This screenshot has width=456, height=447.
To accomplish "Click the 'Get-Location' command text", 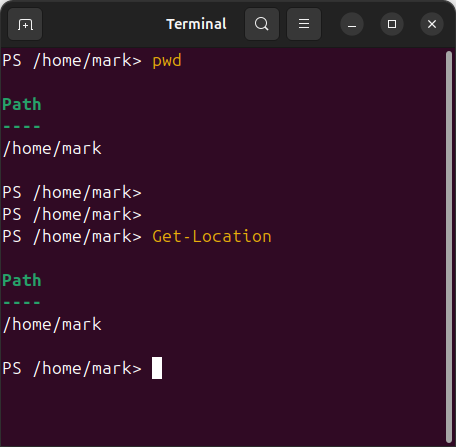I will click(x=212, y=237).
